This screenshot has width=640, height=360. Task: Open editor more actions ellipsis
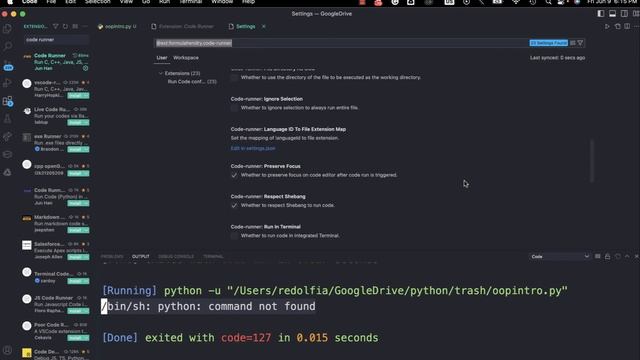tap(636, 27)
